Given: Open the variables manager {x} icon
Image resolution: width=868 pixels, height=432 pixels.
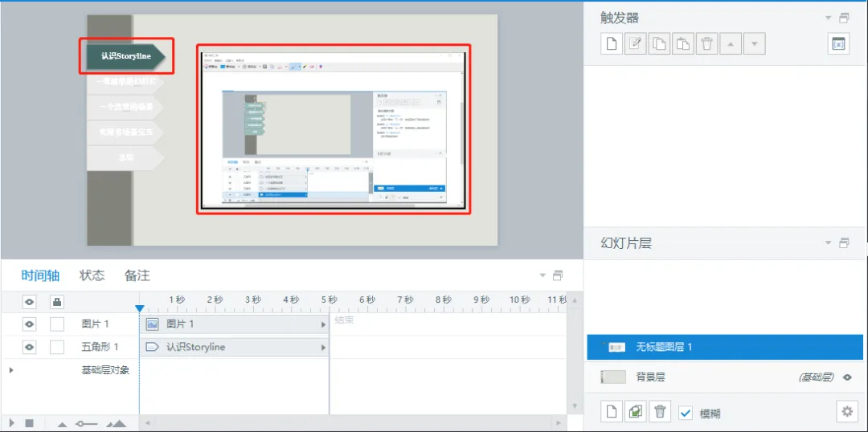Looking at the screenshot, I should click(x=838, y=44).
